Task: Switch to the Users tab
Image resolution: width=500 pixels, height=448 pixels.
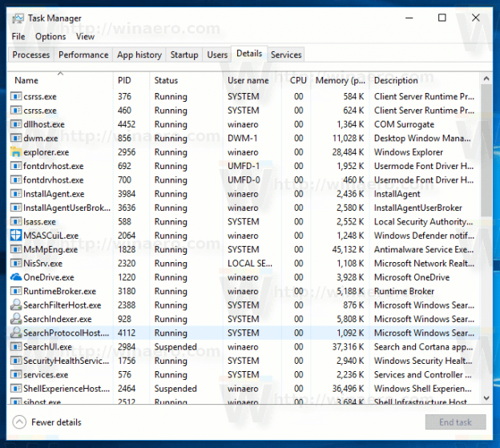Action: click(x=217, y=54)
